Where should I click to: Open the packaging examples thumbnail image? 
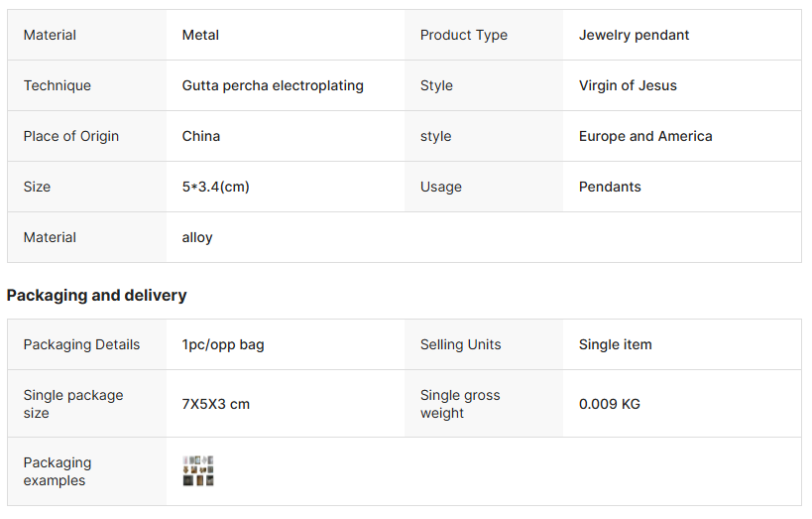coord(198,471)
